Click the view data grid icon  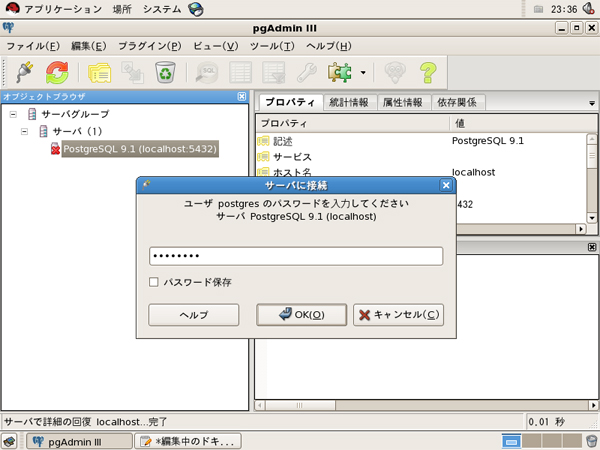(x=240, y=72)
